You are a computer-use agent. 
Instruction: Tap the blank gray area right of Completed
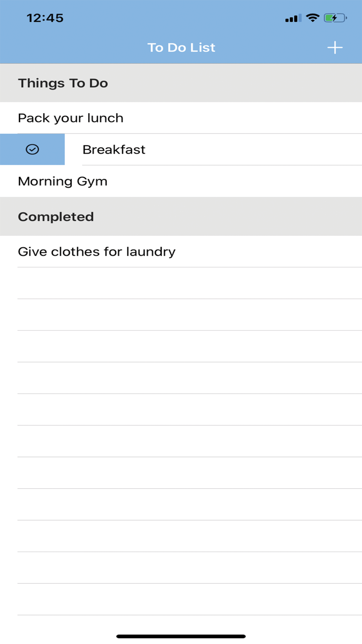228,217
